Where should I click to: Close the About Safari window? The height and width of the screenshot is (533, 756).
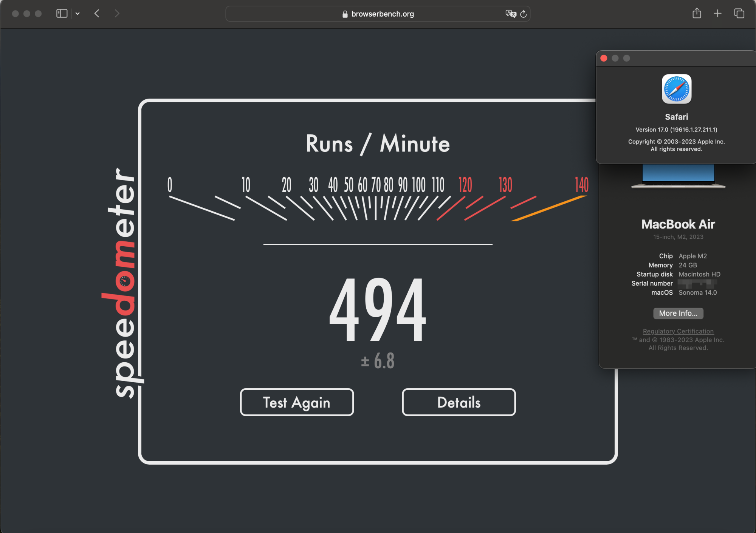pos(604,58)
